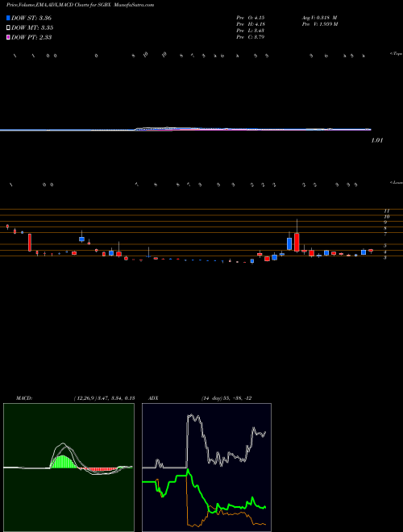Viewport: 403px width, 532px height.
Task: Click the pink DOW PT legend swatch
Action: 8,38
